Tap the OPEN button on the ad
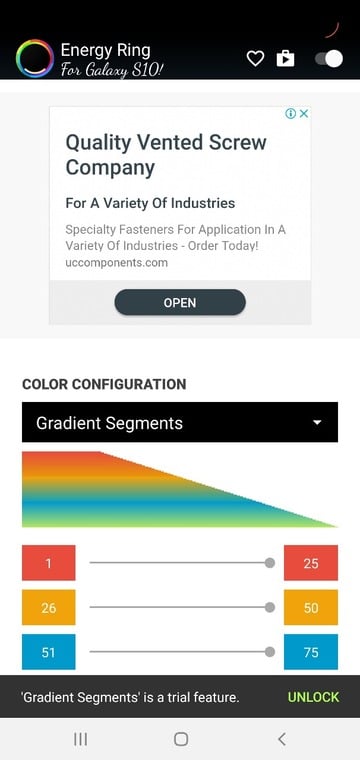 point(180,302)
